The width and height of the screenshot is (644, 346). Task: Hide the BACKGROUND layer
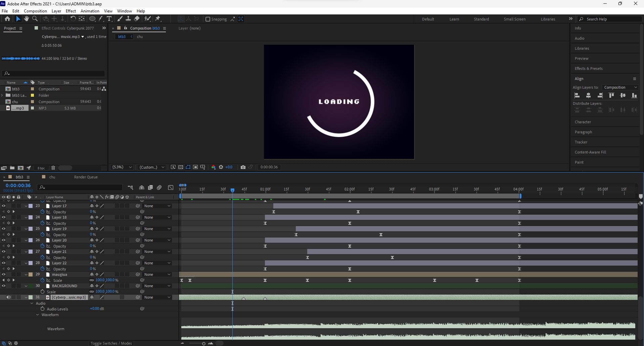click(x=3, y=286)
